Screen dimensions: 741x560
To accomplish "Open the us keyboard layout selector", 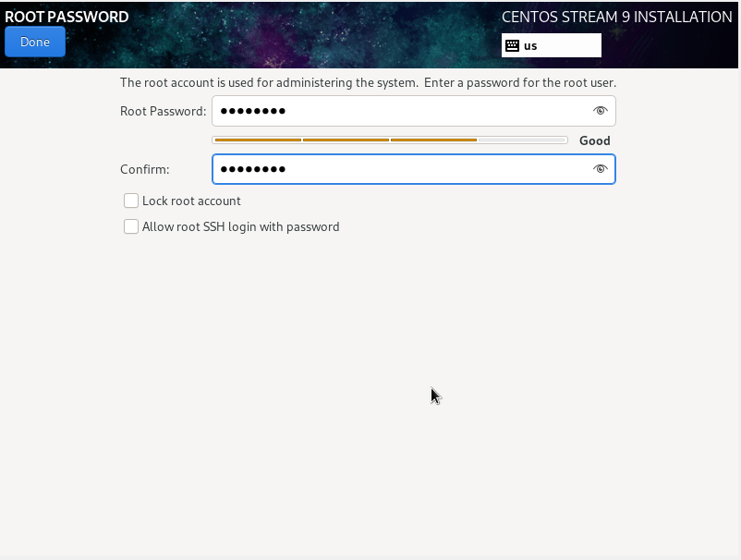I will (551, 45).
